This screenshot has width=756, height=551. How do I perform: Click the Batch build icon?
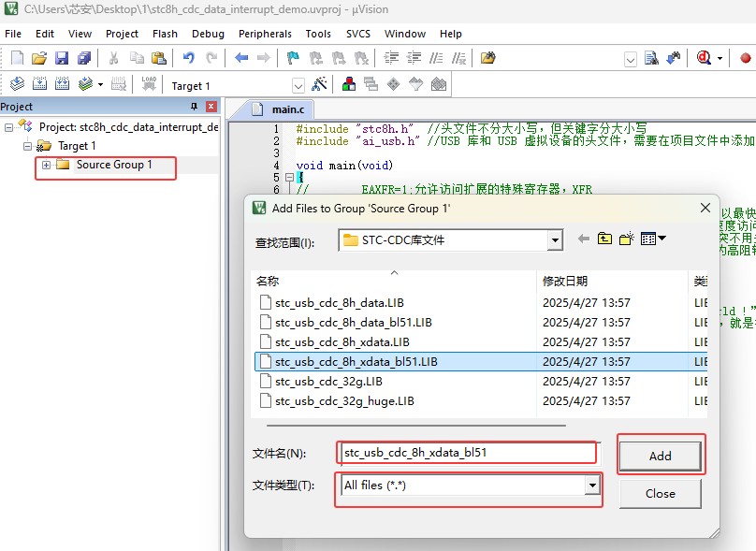[86, 84]
